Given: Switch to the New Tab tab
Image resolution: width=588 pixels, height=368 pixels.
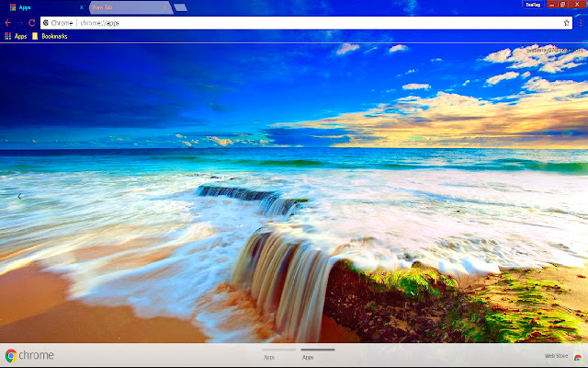Looking at the screenshot, I should pos(130,7).
